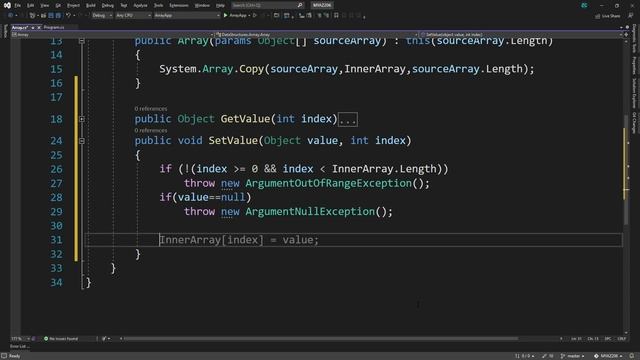Click the references link above GetValue
Viewport: 640px width, 360px height.
pos(151,109)
